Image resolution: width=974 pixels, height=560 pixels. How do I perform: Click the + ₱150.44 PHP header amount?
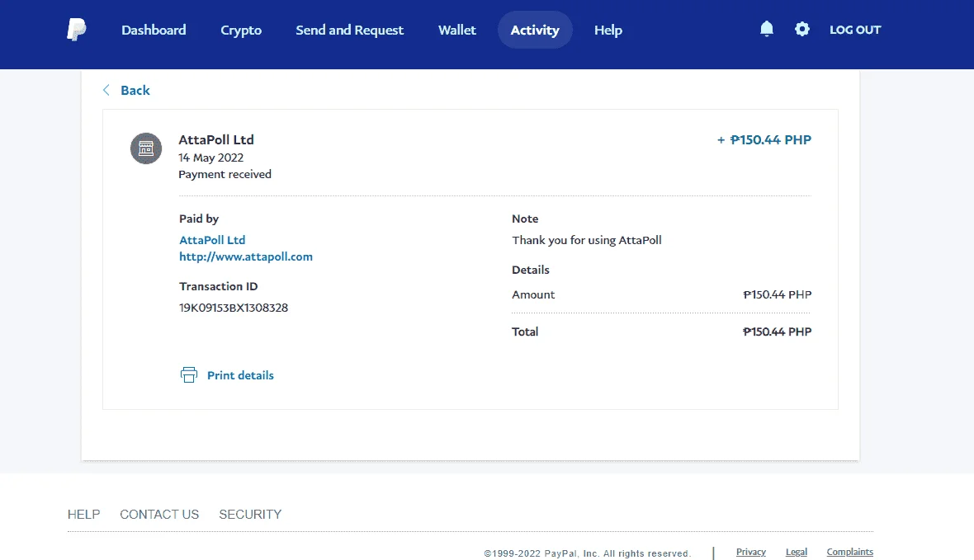click(764, 139)
